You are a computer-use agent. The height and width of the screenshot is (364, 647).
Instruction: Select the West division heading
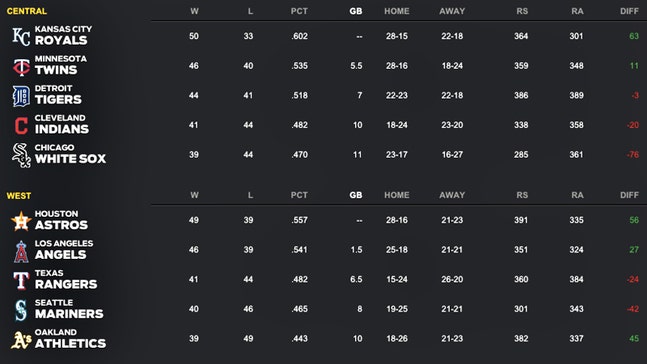tap(19, 196)
